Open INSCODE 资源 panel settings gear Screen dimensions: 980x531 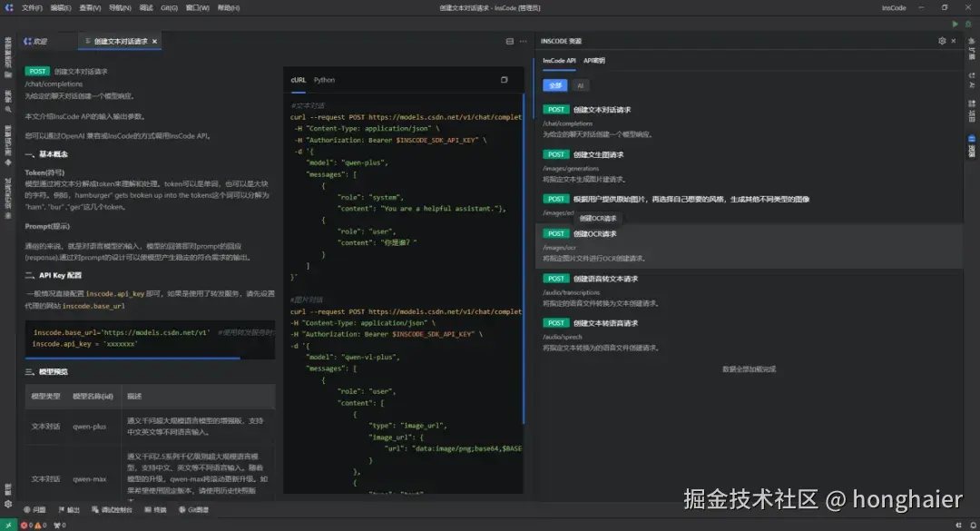pos(942,41)
